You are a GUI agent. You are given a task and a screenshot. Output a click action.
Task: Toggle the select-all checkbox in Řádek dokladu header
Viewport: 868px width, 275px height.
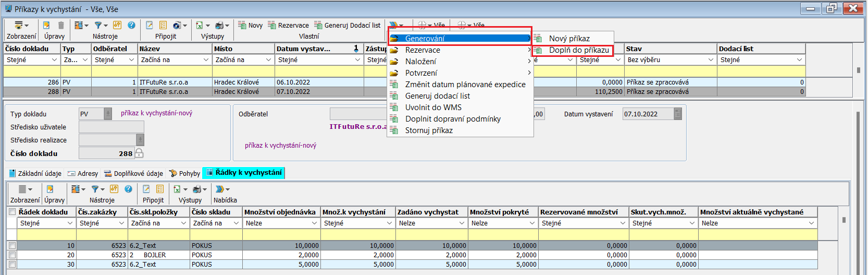click(x=13, y=212)
